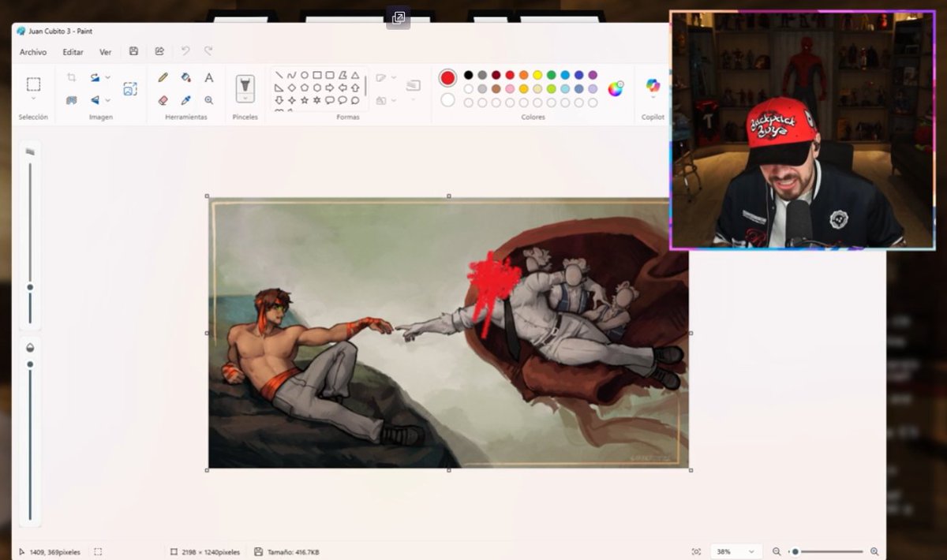
Task: Click the Crop icon in Imagen group
Action: (x=72, y=77)
